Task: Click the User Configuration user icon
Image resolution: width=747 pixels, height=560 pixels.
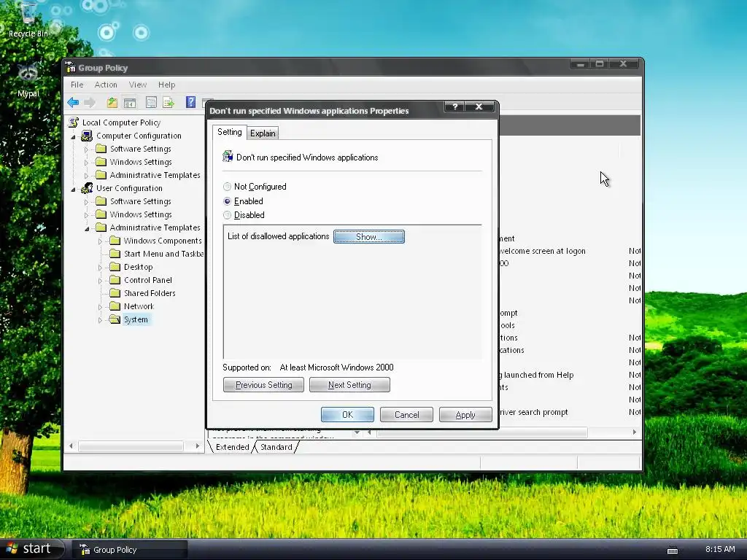Action: [88, 188]
